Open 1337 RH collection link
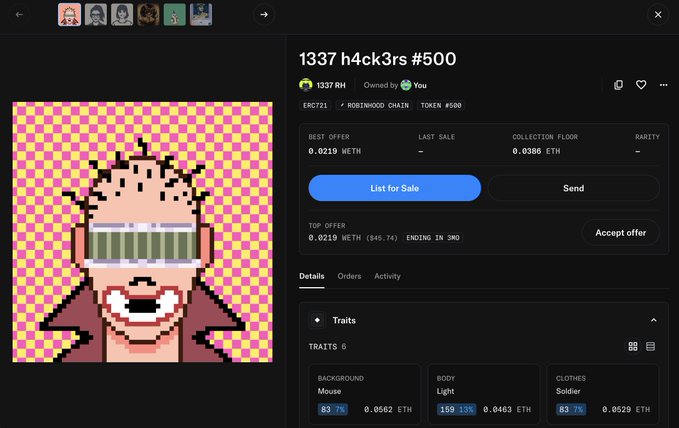 pyautogui.click(x=331, y=85)
